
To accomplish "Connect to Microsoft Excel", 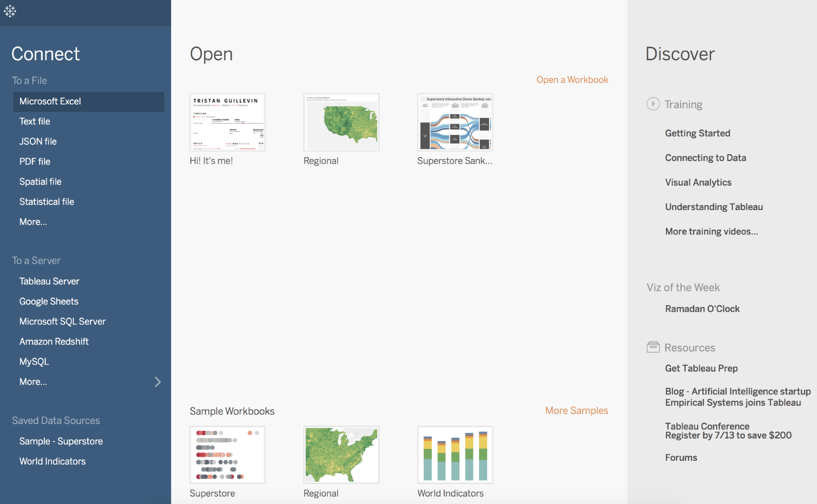I will tap(89, 101).
